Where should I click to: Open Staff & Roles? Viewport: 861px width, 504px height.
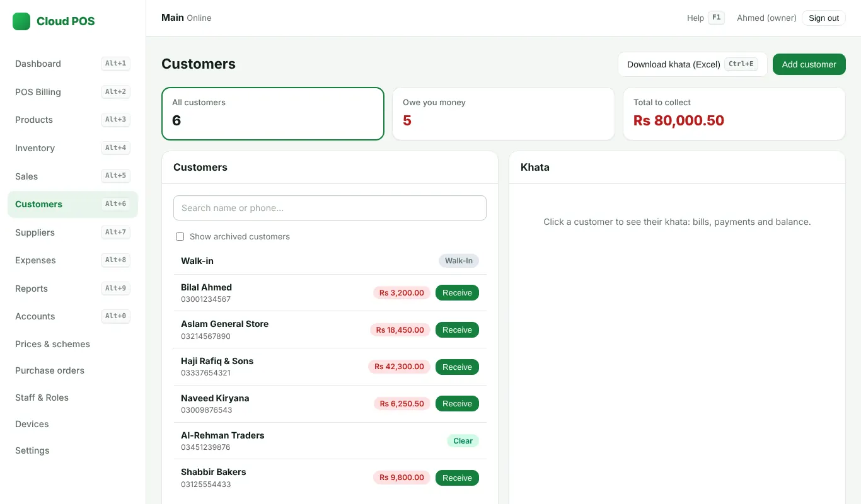72,398
